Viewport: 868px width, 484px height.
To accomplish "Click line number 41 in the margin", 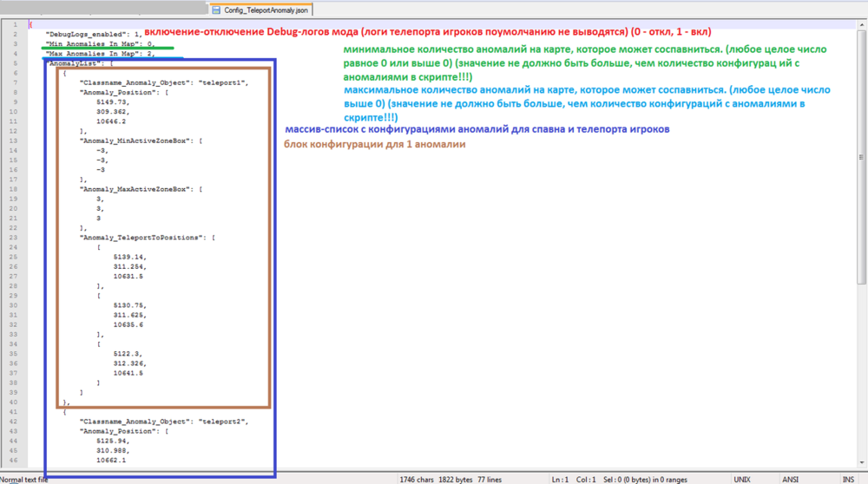I will point(13,411).
